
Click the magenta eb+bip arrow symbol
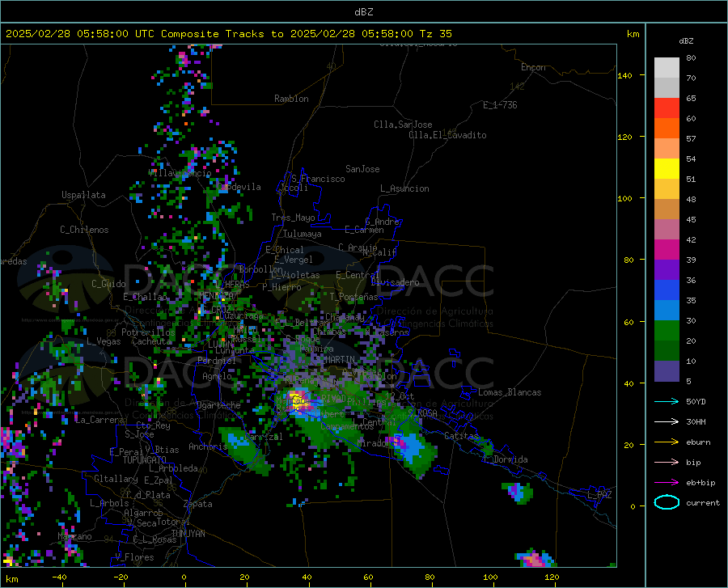[667, 483]
